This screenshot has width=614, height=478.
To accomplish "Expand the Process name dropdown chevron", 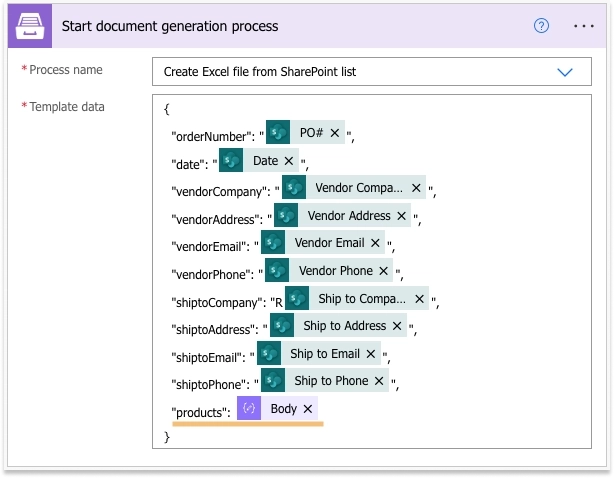I will [565, 72].
